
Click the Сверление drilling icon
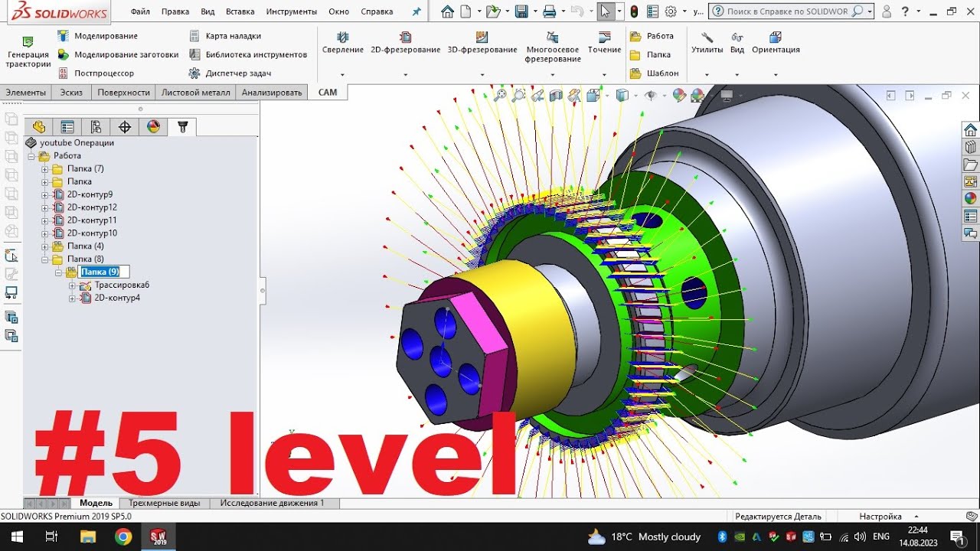(x=342, y=37)
